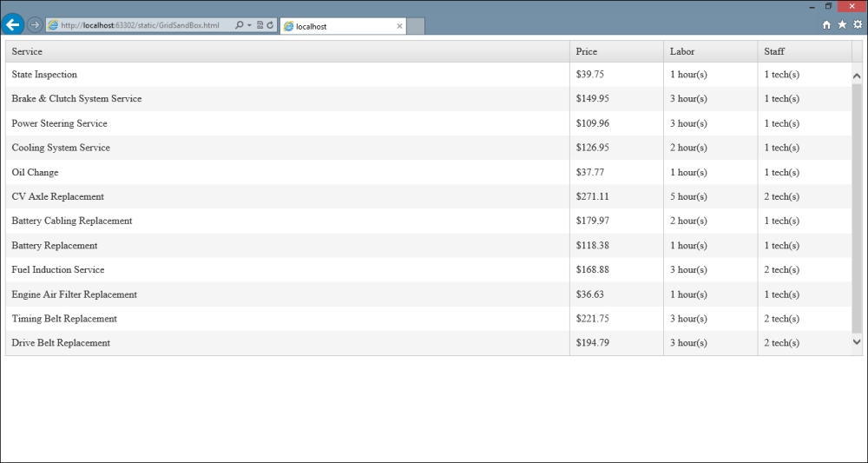This screenshot has height=463, width=868.
Task: Click the search magnifier icon in address bar
Action: (240, 25)
